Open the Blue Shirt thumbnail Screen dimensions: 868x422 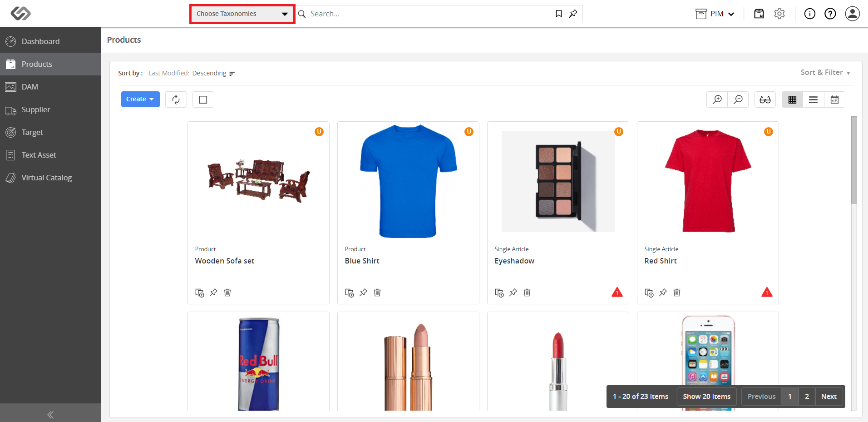[x=408, y=181]
